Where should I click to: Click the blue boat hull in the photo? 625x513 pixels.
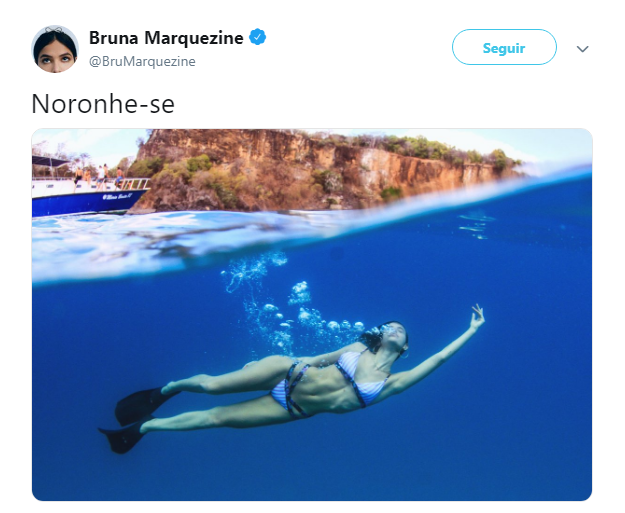(x=86, y=203)
